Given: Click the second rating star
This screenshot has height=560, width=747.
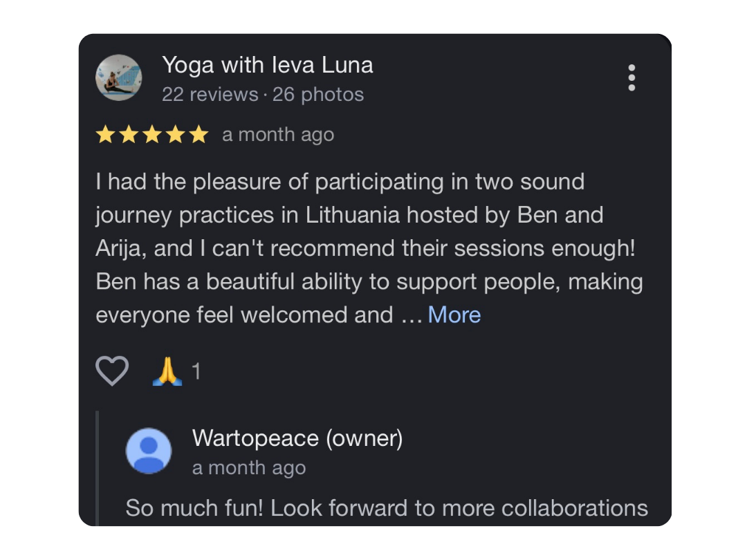Looking at the screenshot, I should point(129,135).
